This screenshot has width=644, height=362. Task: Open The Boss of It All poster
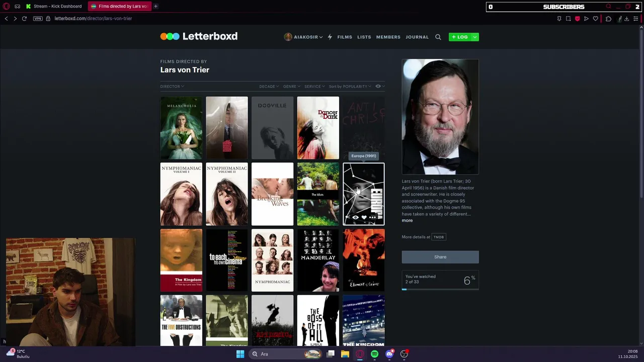(318, 320)
